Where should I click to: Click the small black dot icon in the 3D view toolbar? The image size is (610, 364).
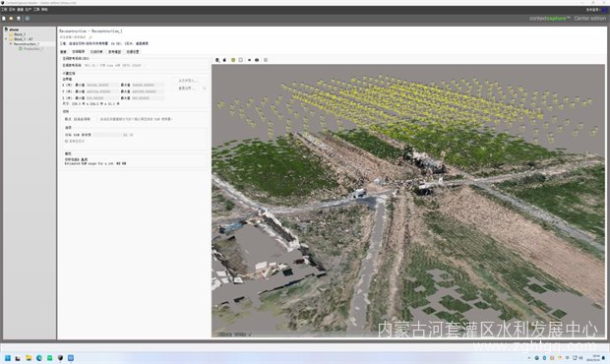(249, 60)
